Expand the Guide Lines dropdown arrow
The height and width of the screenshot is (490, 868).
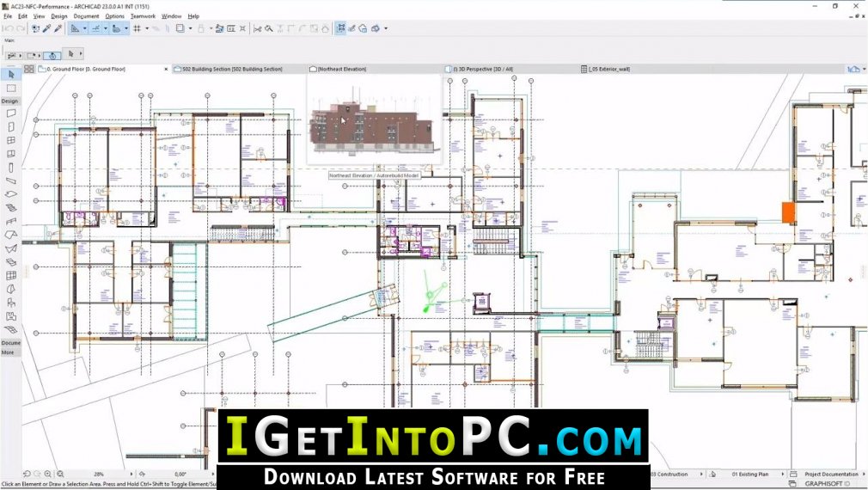84,28
